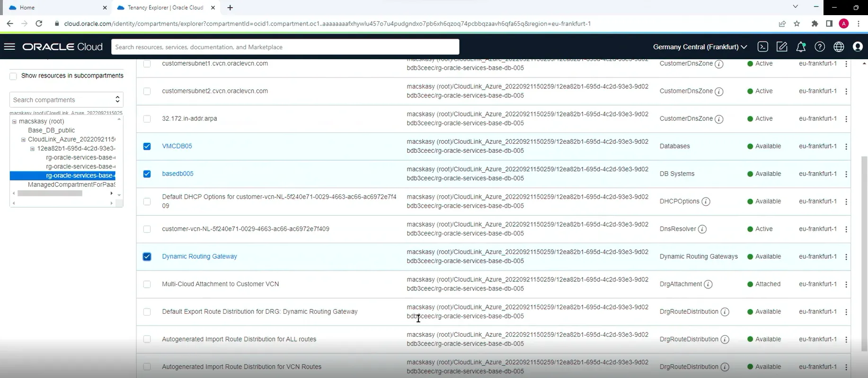Open the notifications bell
The image size is (868, 378).
pos(801,47)
